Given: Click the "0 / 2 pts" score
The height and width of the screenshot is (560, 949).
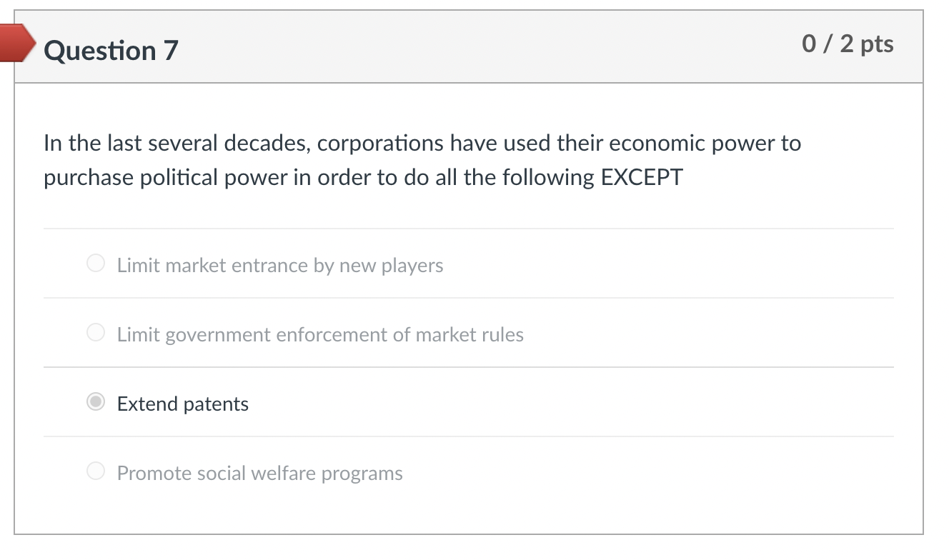Looking at the screenshot, I should click(x=848, y=44).
